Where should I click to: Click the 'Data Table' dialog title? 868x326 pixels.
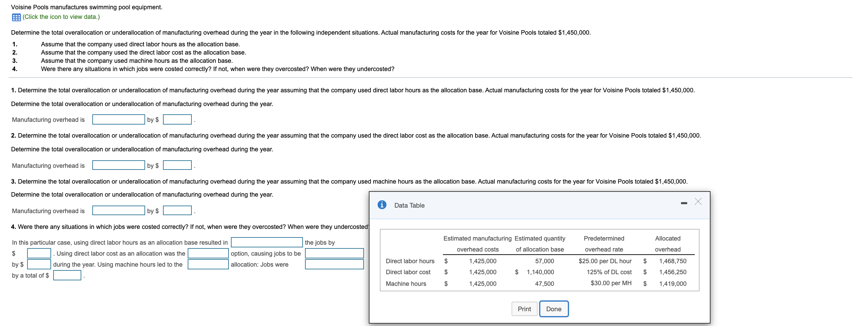[x=409, y=205]
